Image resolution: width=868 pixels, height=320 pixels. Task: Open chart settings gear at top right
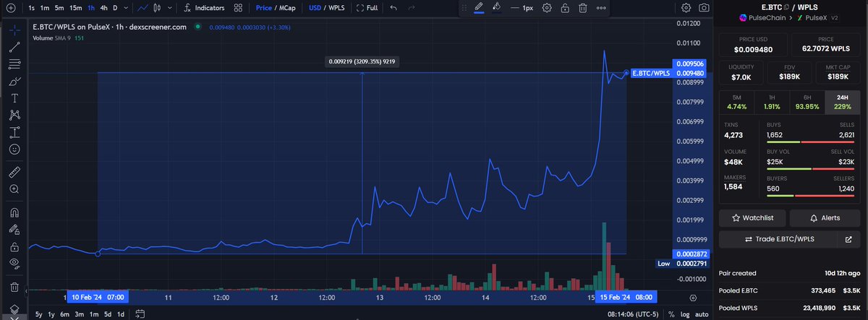(x=686, y=8)
